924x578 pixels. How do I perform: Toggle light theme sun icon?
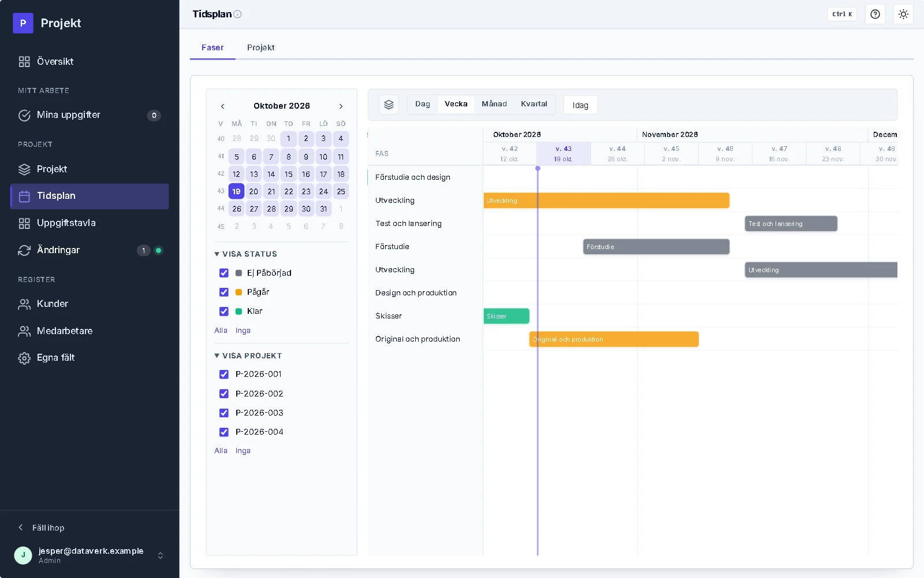click(x=903, y=14)
